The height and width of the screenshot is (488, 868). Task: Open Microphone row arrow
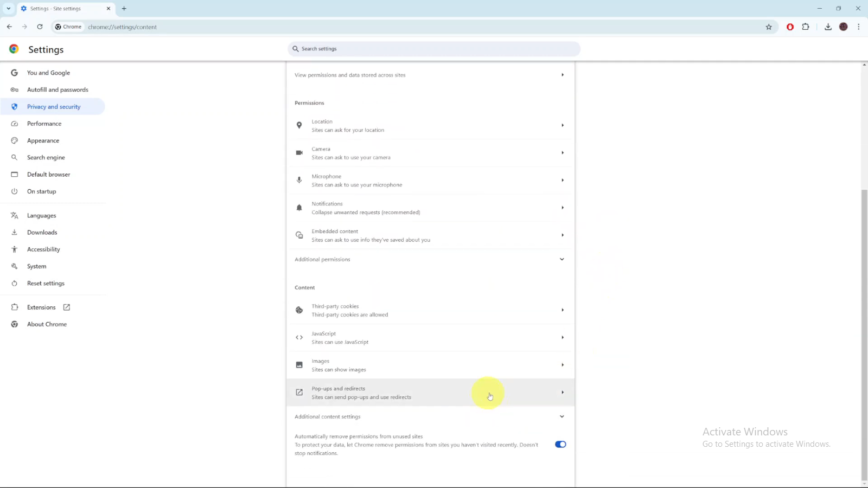coord(563,180)
